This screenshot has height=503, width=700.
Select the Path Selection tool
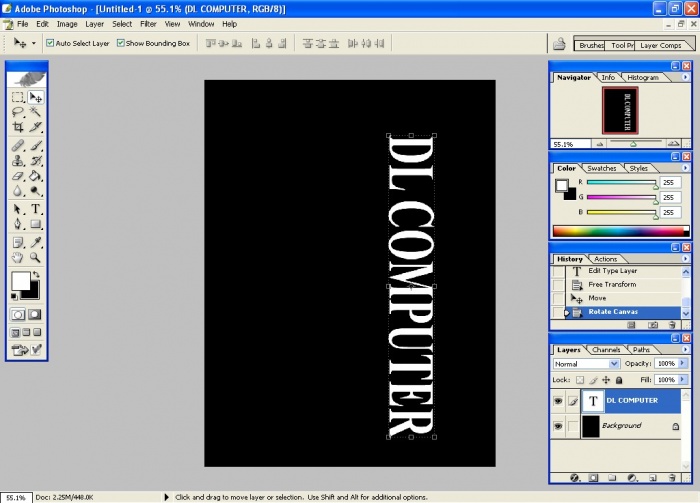[x=18, y=209]
